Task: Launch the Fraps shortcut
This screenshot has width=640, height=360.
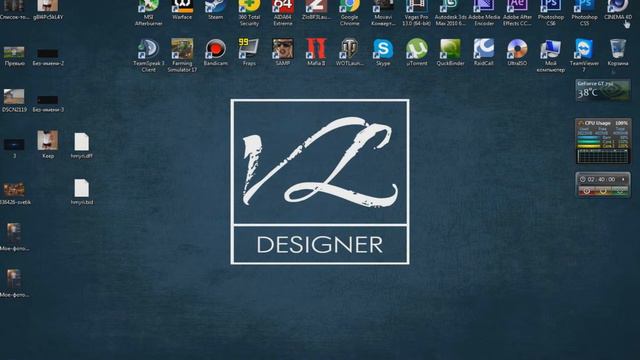Action: coord(249,52)
